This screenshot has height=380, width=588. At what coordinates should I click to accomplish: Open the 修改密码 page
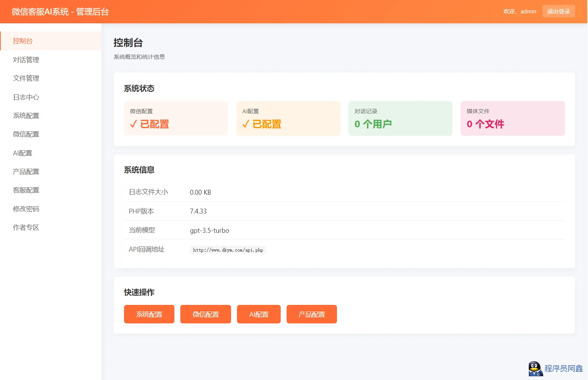[26, 209]
